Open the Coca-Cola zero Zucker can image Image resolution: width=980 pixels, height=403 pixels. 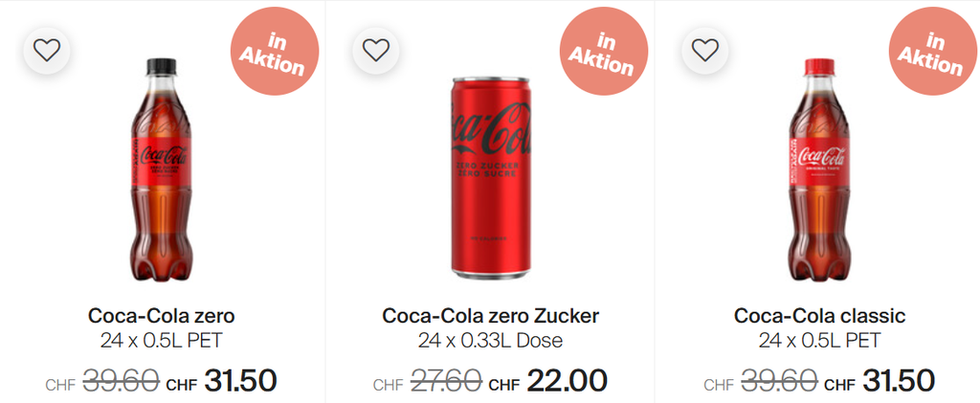click(x=490, y=175)
